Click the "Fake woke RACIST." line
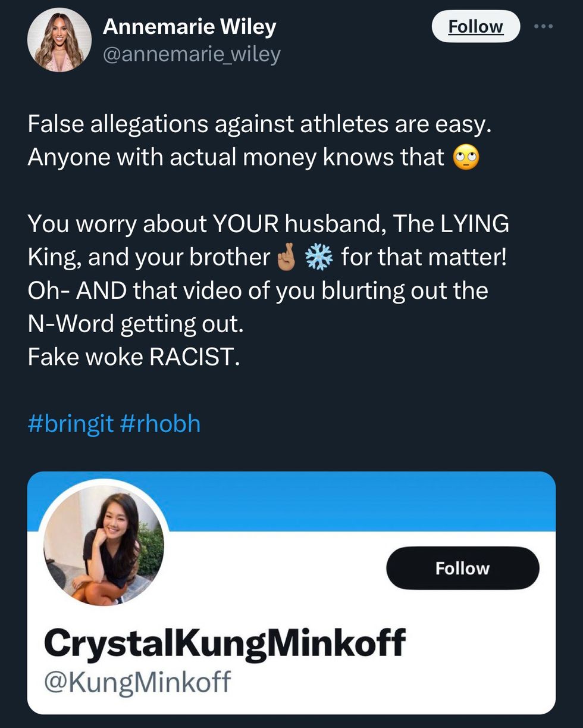 click(134, 357)
